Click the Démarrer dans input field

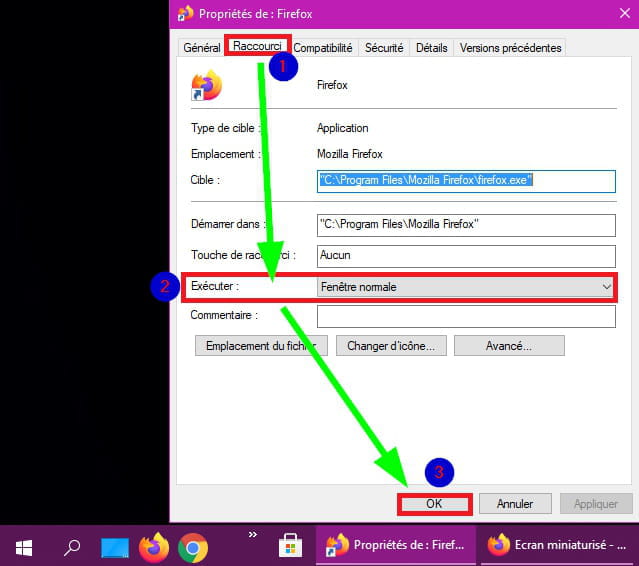466,225
